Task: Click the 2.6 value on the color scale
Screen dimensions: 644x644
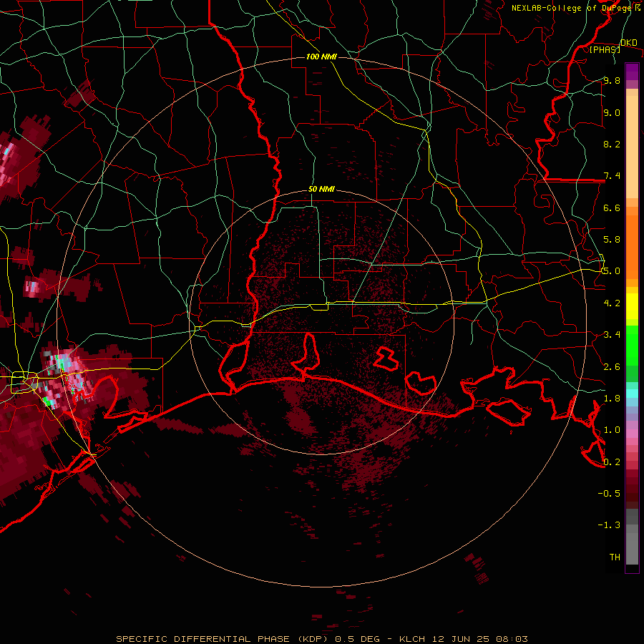Action: click(x=612, y=366)
